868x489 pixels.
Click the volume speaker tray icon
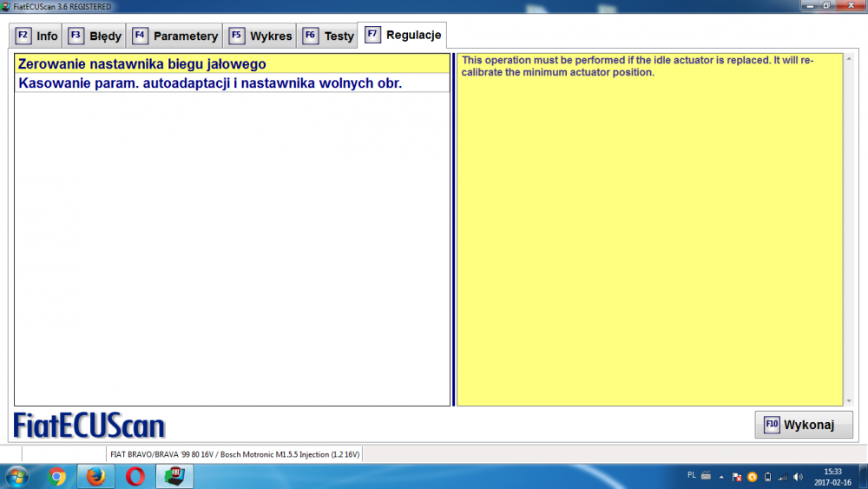[798, 477]
